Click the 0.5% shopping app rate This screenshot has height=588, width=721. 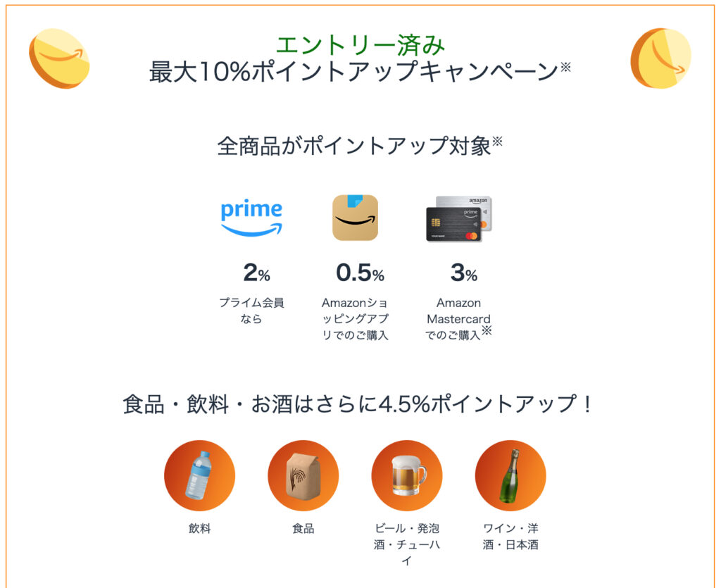pyautogui.click(x=360, y=273)
